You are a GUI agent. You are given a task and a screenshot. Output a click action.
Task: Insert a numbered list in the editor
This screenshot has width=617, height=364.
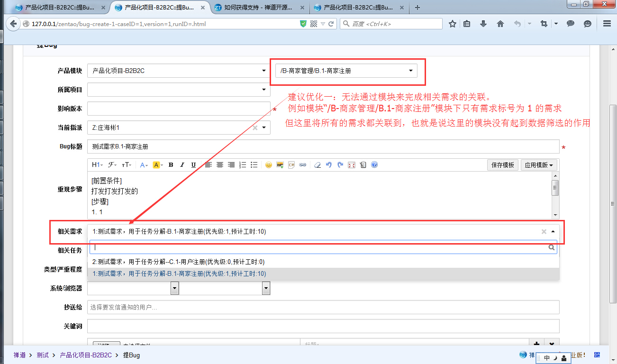tap(243, 165)
